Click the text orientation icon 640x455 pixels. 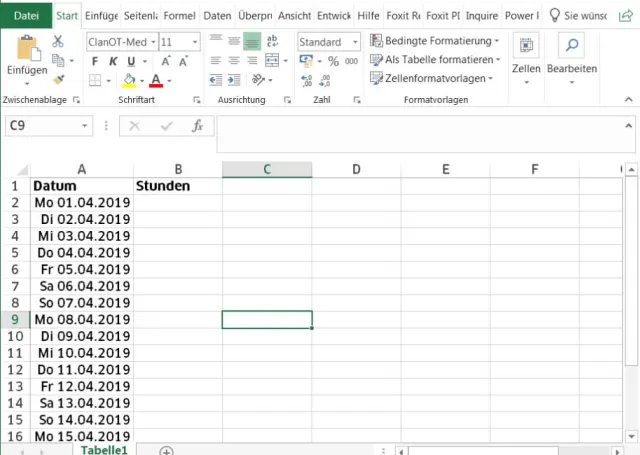coord(258,79)
